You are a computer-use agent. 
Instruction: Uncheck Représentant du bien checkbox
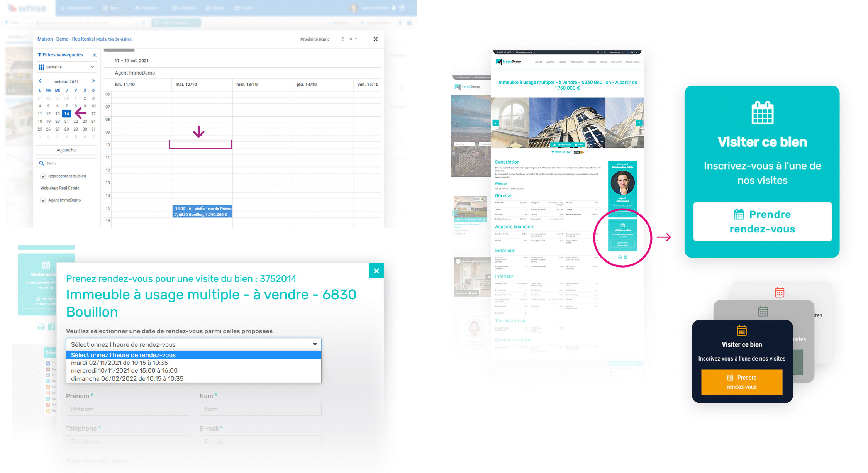pos(43,176)
